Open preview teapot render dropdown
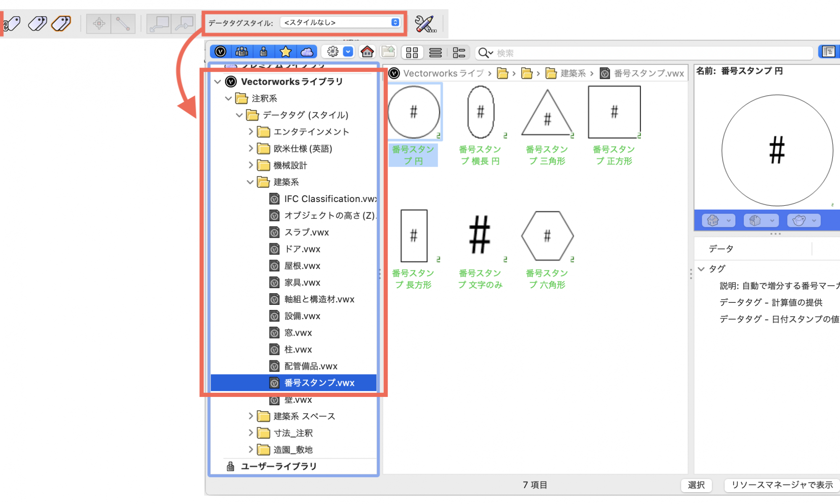Viewport: 840px width, 504px height. 804,220
